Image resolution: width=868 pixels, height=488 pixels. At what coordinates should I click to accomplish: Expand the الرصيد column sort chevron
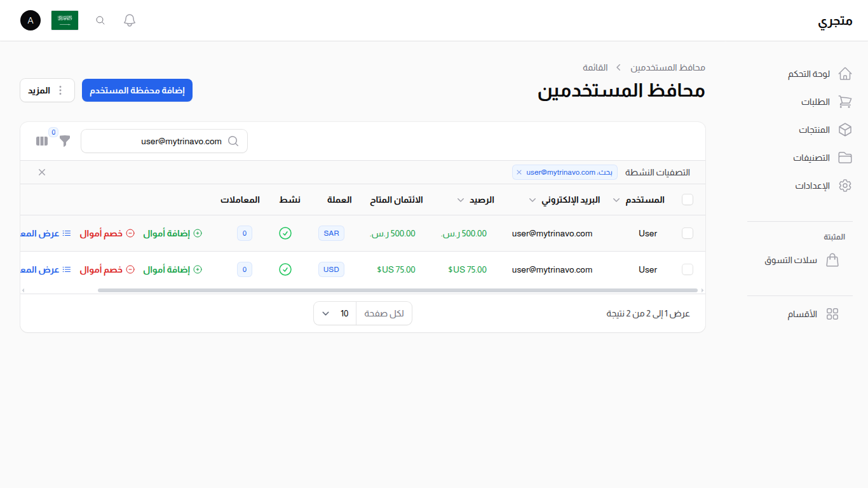pyautogui.click(x=460, y=200)
